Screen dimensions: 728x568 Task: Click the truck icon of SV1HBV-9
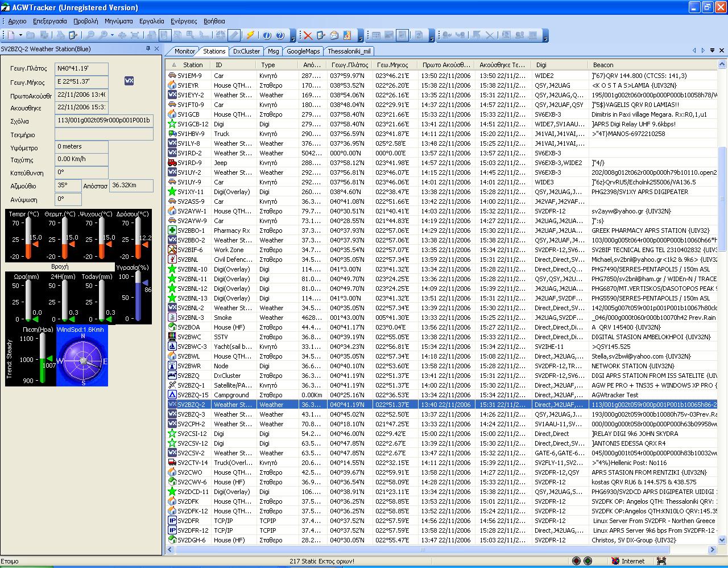[172, 134]
